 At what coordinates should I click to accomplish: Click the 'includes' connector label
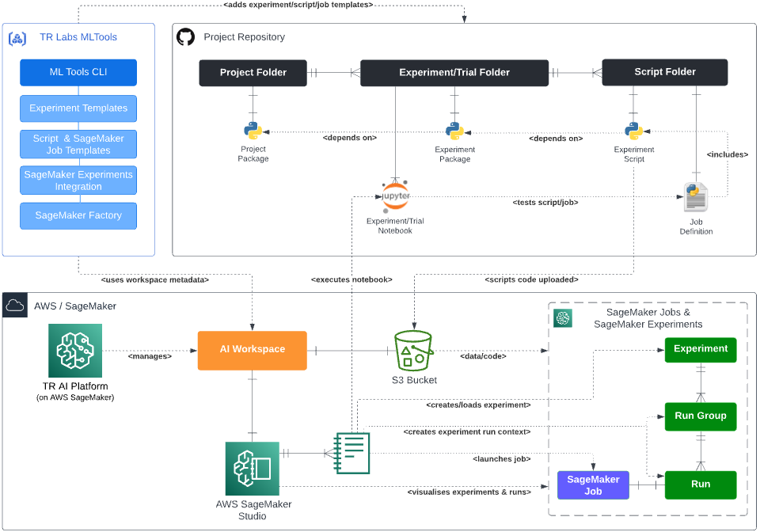[x=728, y=154]
